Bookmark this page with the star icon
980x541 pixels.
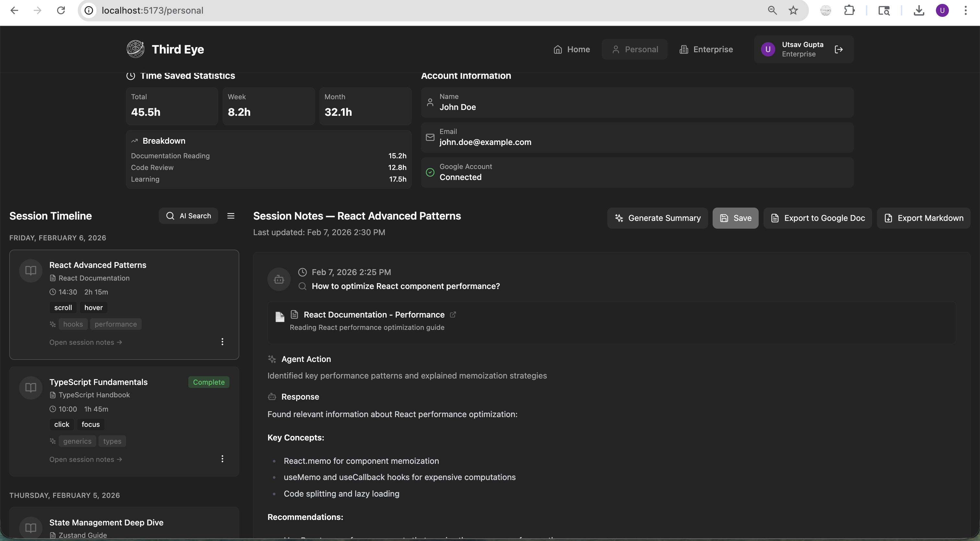793,10
